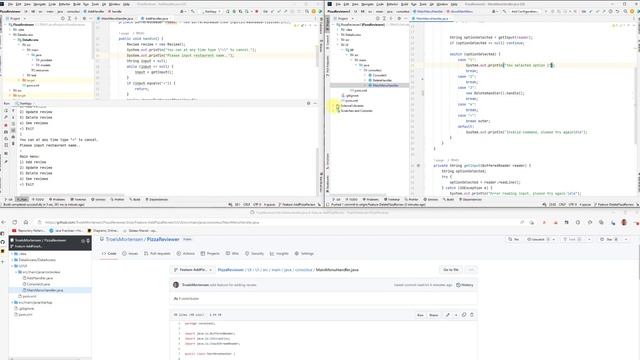Open Run panel settings gear in left IDE

pyautogui.click(x=309, y=103)
